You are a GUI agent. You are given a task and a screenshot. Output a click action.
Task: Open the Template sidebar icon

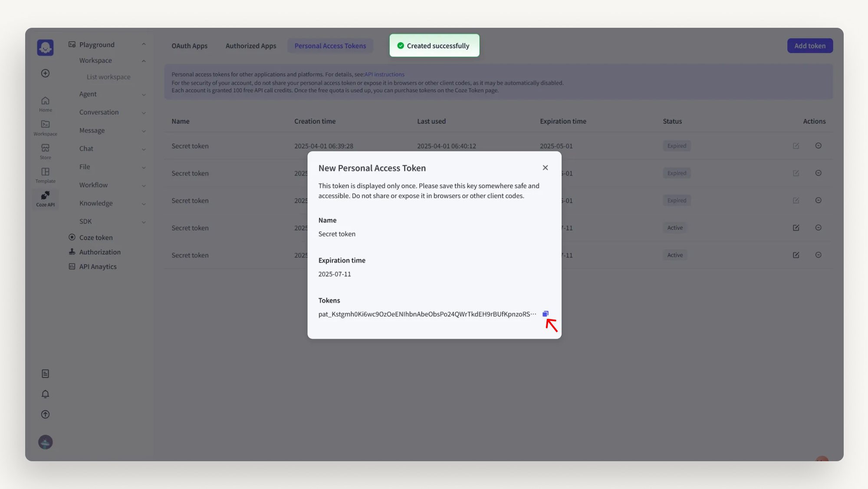(45, 175)
